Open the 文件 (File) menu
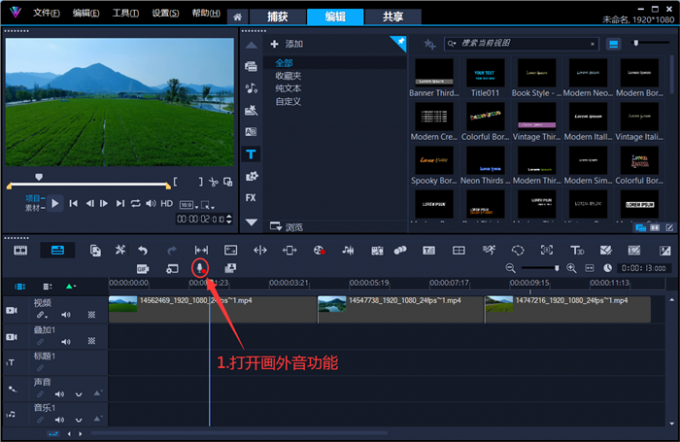Image resolution: width=680 pixels, height=442 pixels. tap(46, 14)
